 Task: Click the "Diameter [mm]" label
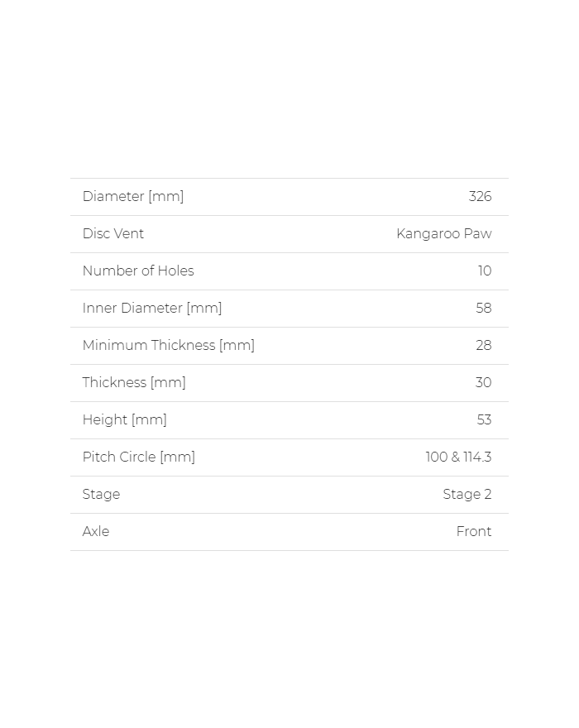pos(133,197)
